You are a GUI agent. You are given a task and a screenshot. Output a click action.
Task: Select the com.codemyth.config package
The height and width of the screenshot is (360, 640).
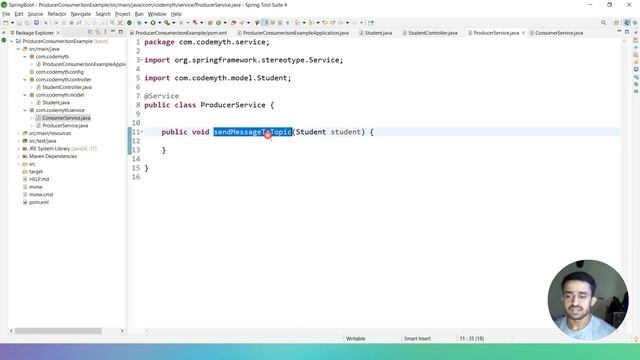click(59, 72)
